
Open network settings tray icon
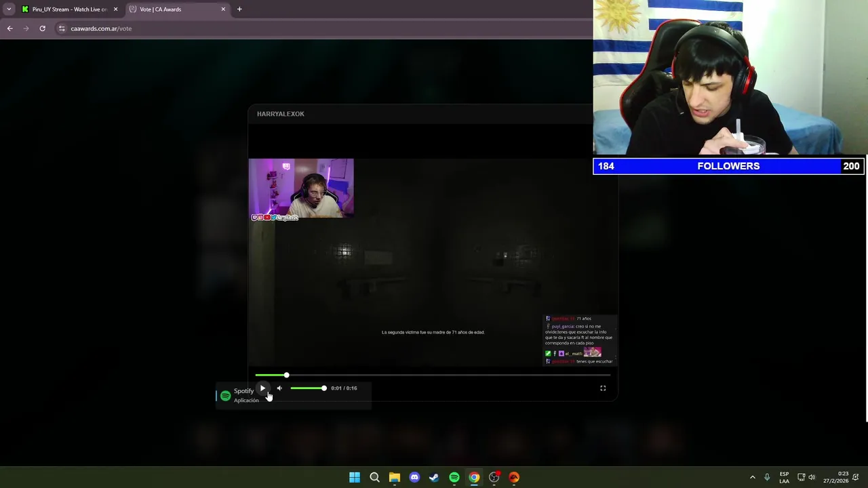(x=801, y=477)
